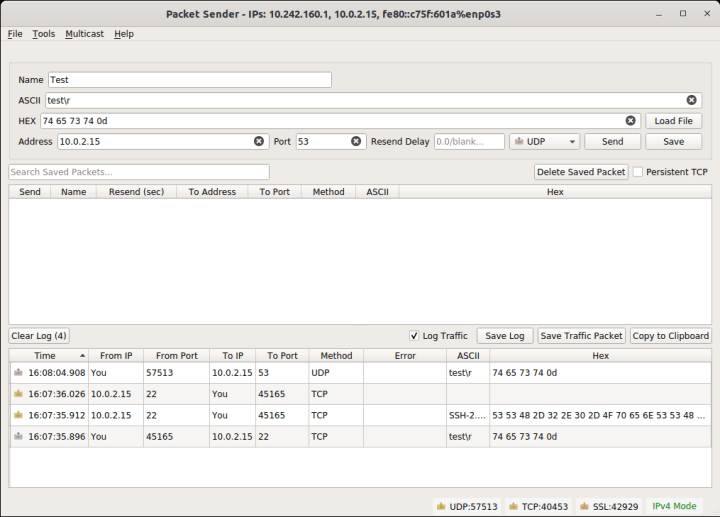Click the saved packets To Port header

pyautogui.click(x=275, y=191)
